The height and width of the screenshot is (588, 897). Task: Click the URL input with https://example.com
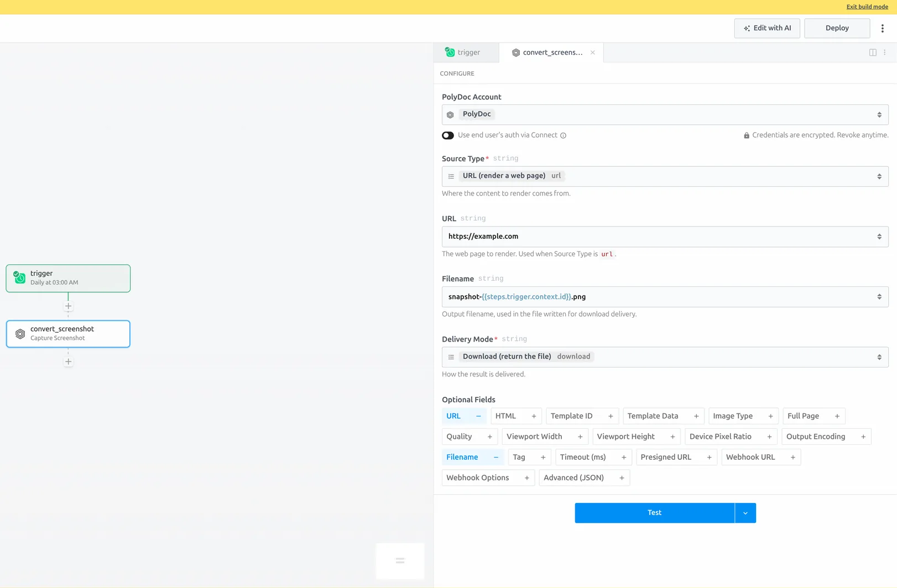pos(665,237)
